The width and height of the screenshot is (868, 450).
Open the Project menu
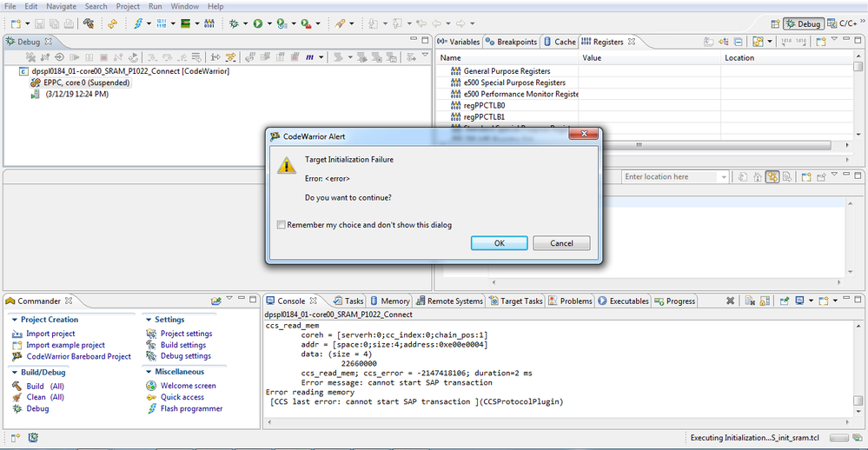pos(128,6)
